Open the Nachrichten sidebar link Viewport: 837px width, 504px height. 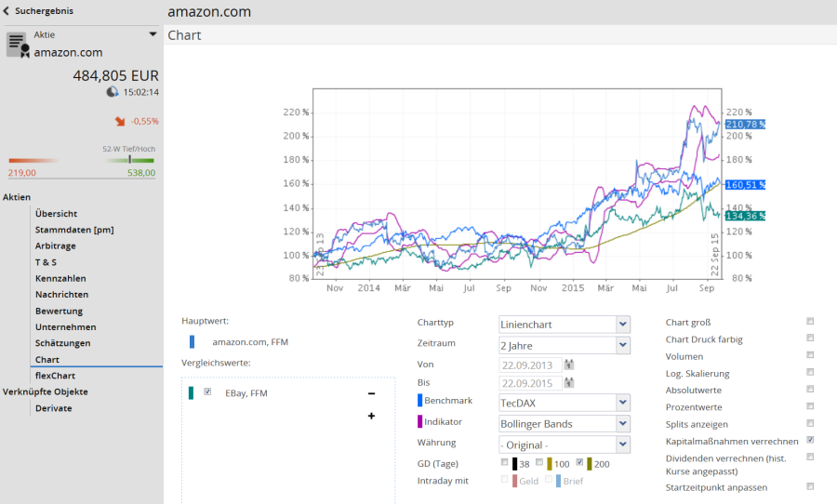point(61,295)
